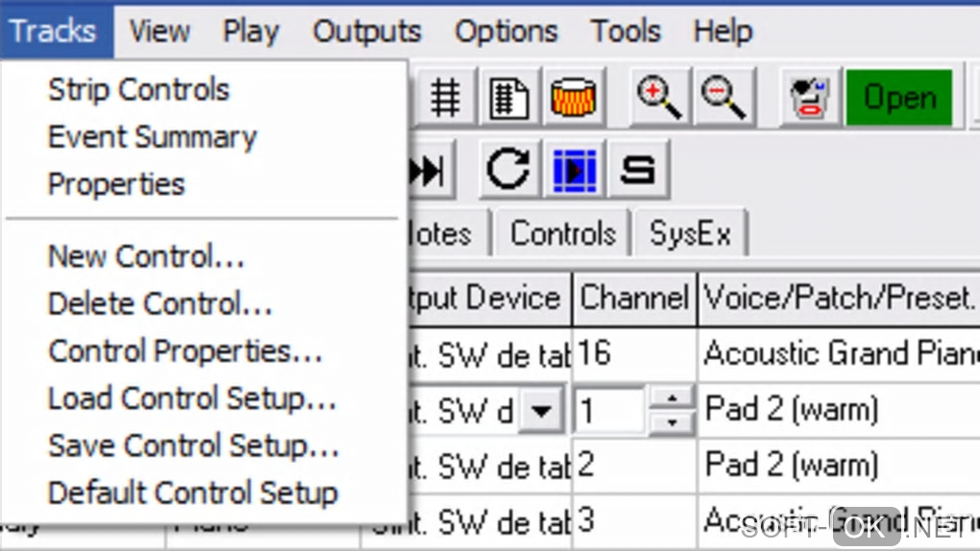The width and height of the screenshot is (980, 551).
Task: Expand the output device dropdown arrow
Action: 541,411
